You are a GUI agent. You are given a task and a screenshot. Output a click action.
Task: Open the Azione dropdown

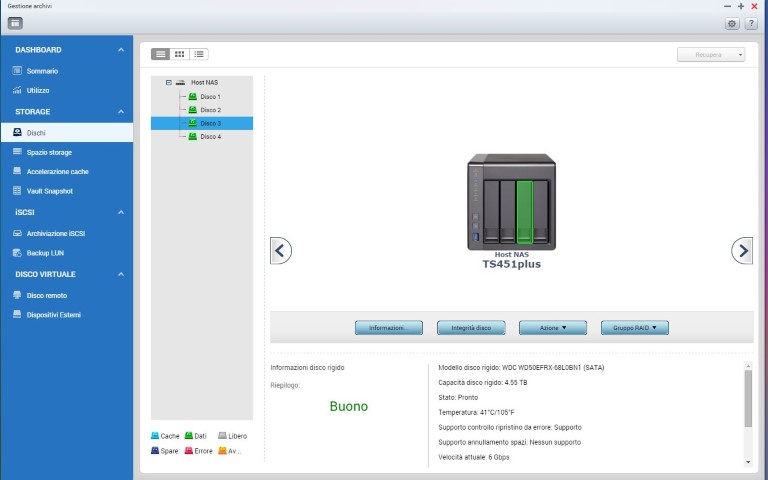pyautogui.click(x=552, y=327)
